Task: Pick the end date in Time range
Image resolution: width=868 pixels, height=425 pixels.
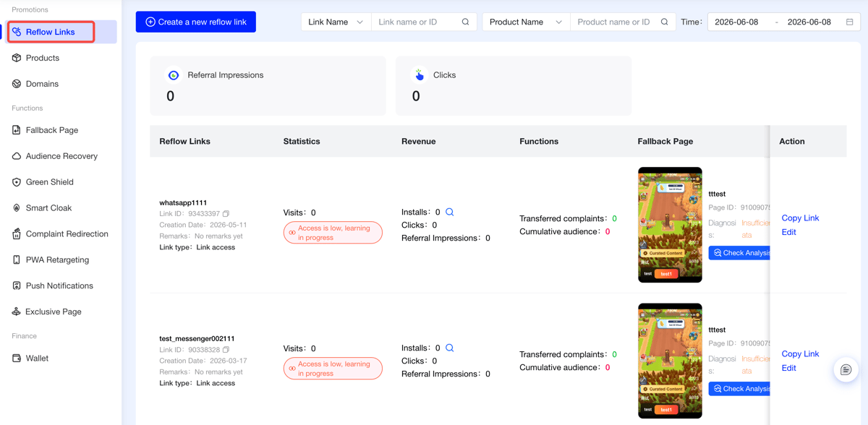Action: (x=809, y=22)
